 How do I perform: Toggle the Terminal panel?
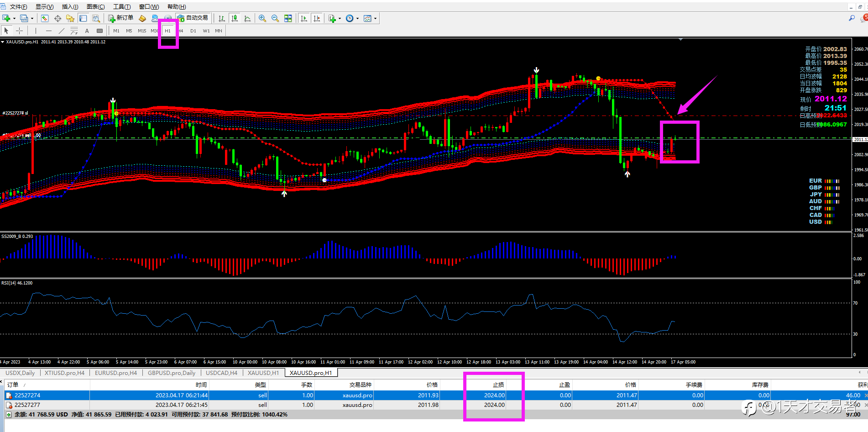[x=83, y=18]
